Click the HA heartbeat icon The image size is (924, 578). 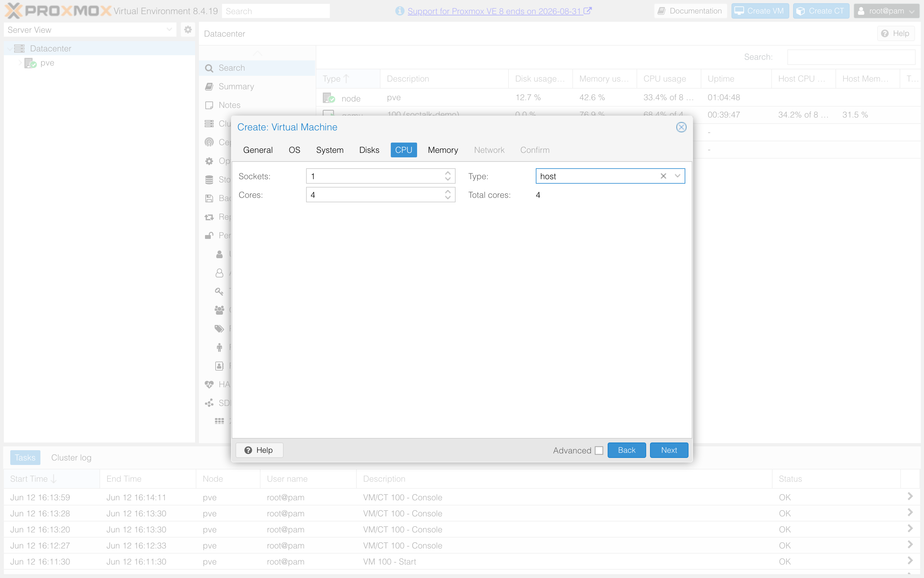click(x=209, y=384)
